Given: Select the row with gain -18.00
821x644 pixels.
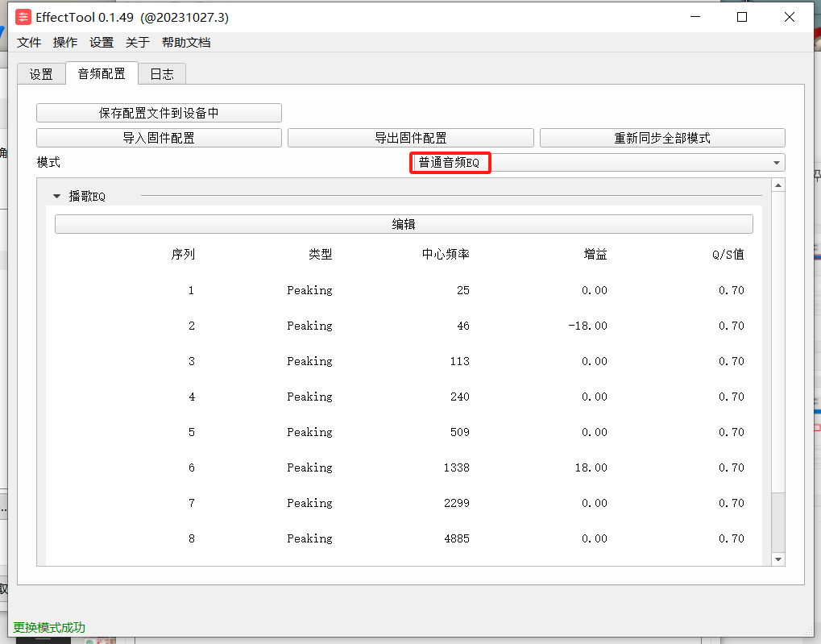Looking at the screenshot, I should 403,326.
